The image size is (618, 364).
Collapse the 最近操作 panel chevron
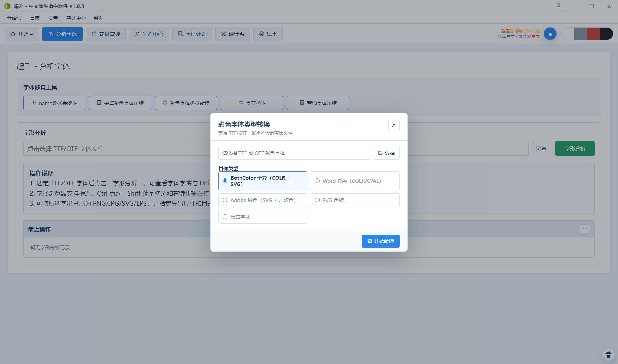[x=585, y=229]
